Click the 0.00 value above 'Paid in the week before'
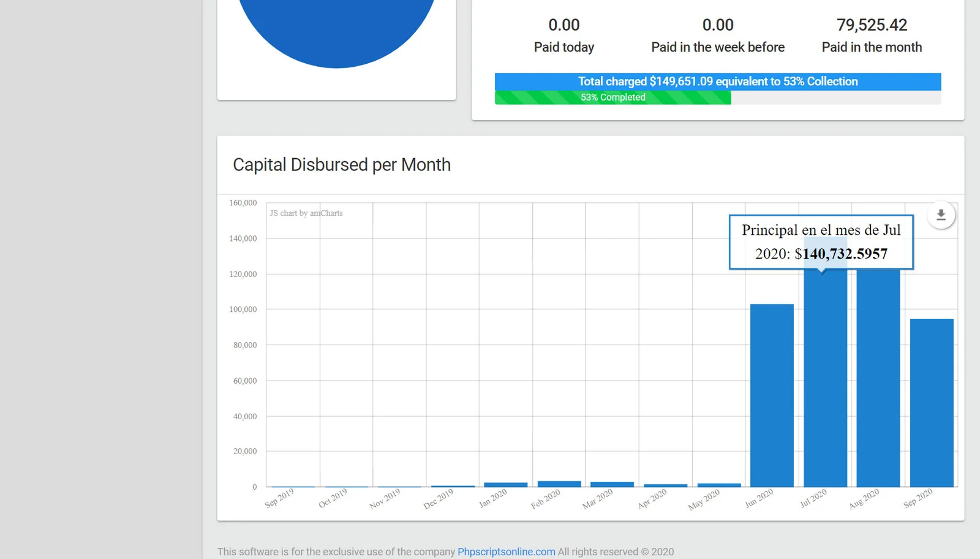This screenshot has height=559, width=980. click(x=718, y=25)
